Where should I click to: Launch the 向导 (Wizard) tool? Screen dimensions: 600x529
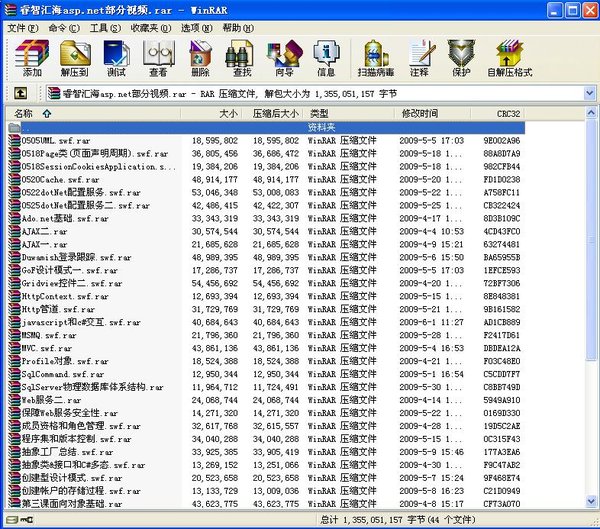click(284, 58)
